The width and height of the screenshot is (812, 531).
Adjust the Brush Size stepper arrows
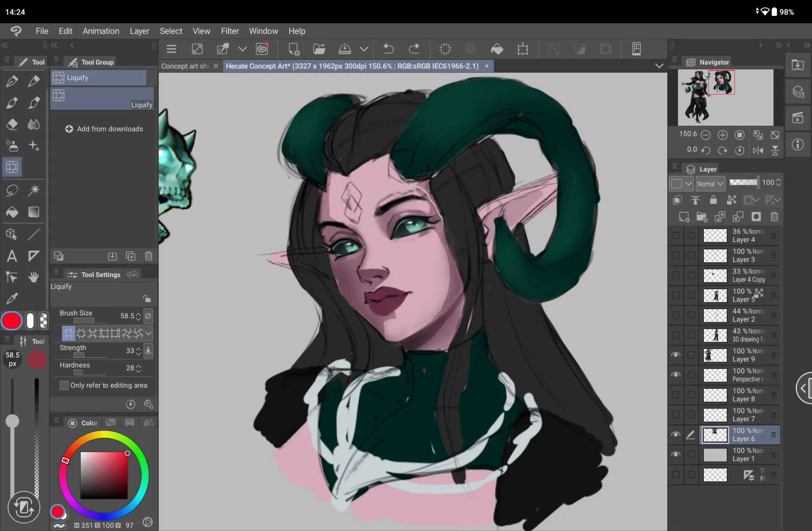pyautogui.click(x=138, y=316)
